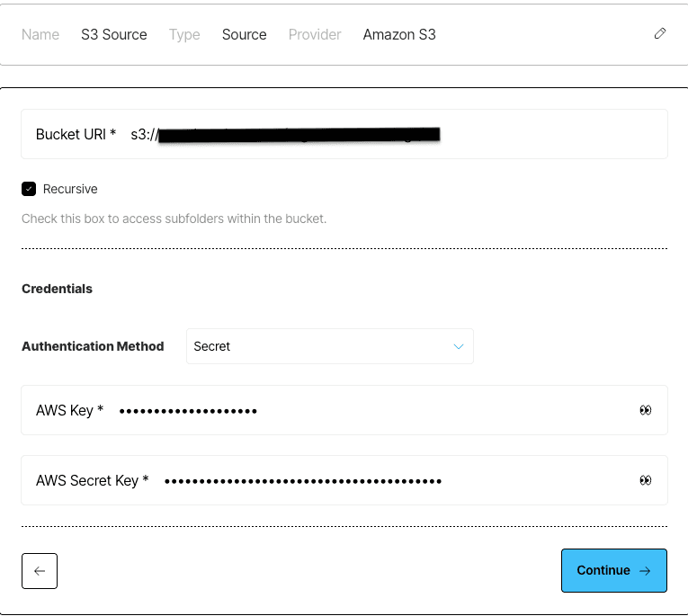Click into the AWS Key field

(x=344, y=410)
